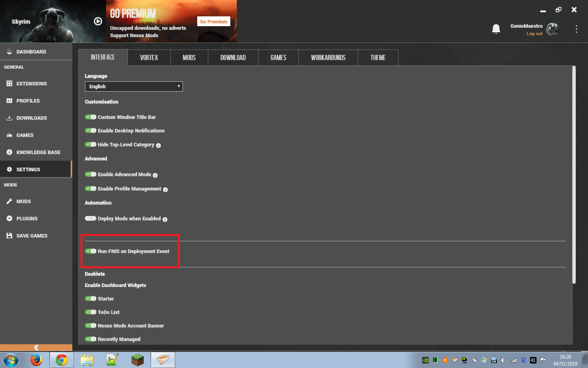This screenshot has width=588, height=368.
Task: Open the Language dropdown
Action: click(x=134, y=86)
